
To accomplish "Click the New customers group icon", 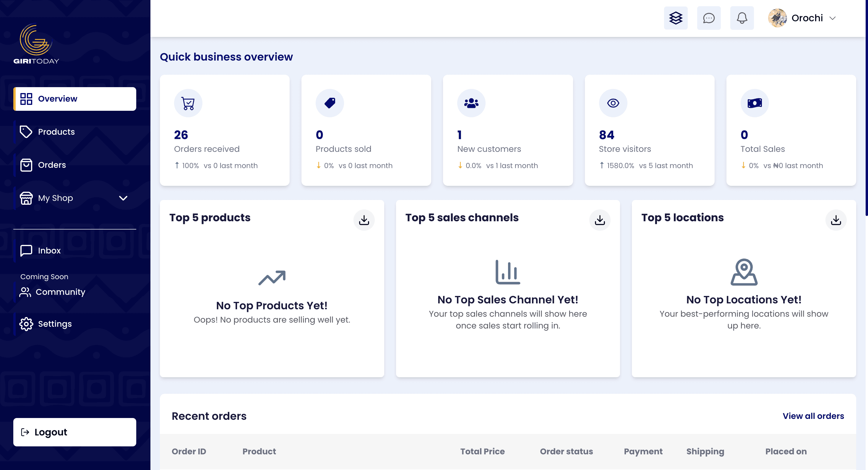I will (x=471, y=103).
